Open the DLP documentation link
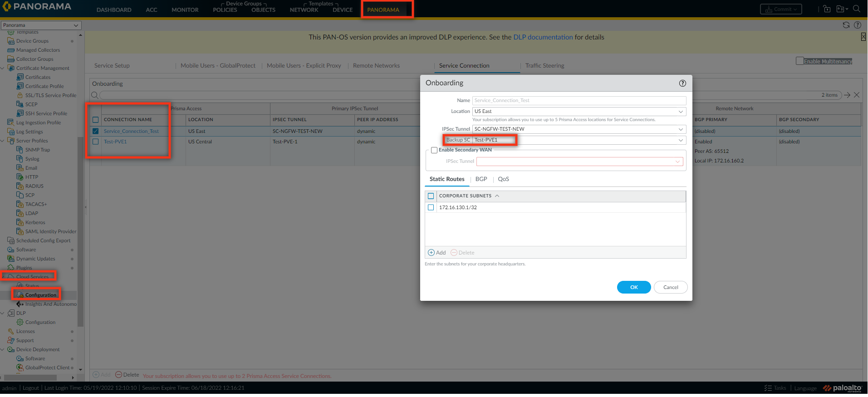This screenshot has height=397, width=868. pos(543,37)
